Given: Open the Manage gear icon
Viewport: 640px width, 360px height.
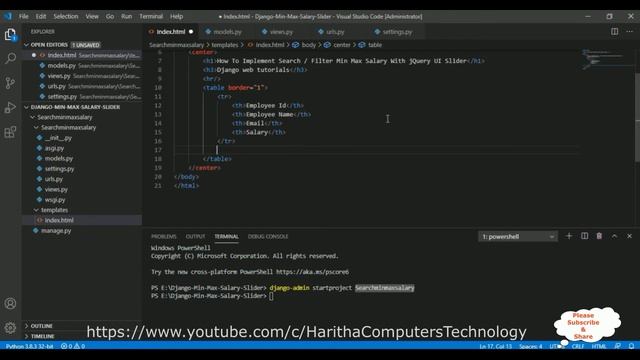Looking at the screenshot, I should tap(10, 327).
